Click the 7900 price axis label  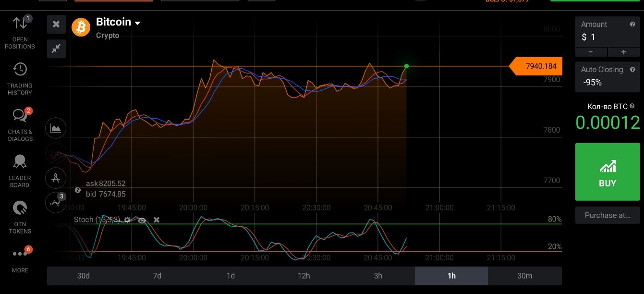pyautogui.click(x=552, y=79)
